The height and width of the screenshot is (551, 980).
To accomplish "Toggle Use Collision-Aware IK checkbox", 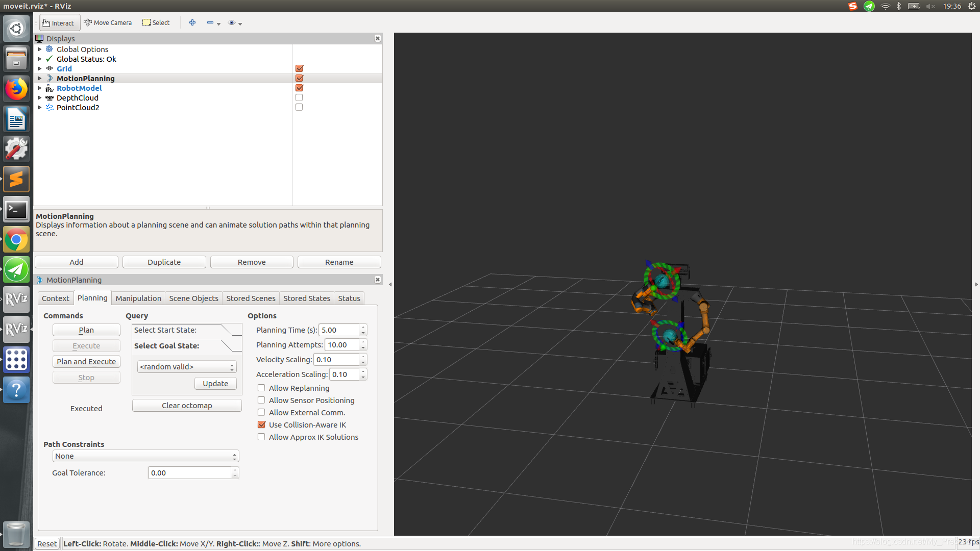I will click(261, 424).
